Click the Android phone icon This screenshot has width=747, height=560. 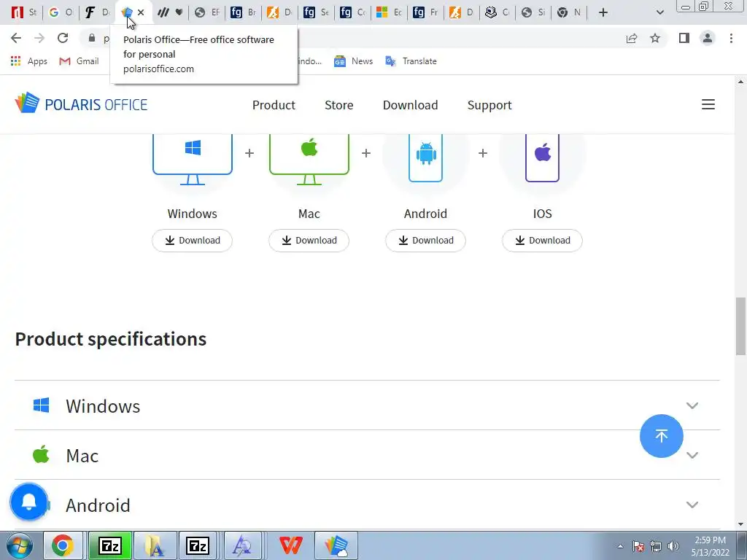425,157
